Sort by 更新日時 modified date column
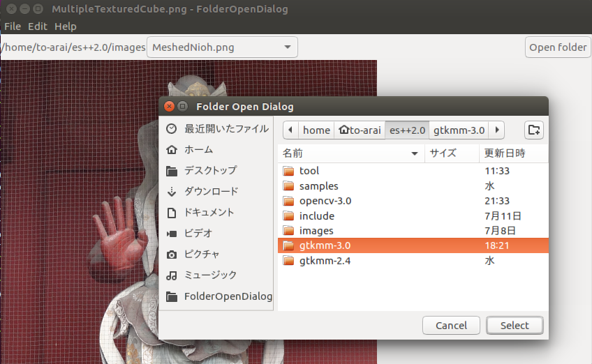The width and height of the screenshot is (592, 364). pyautogui.click(x=514, y=153)
